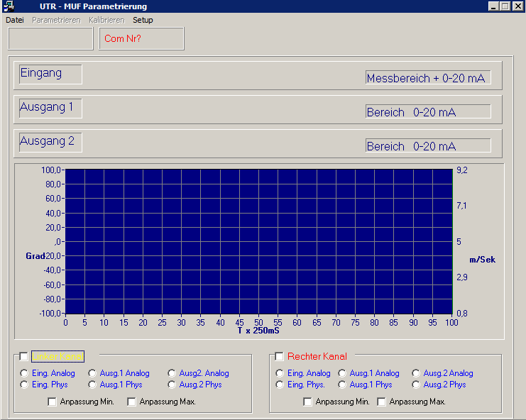Toggle Anpassung Min. in Linker Kanal
The width and height of the screenshot is (526, 420).
click(52, 402)
